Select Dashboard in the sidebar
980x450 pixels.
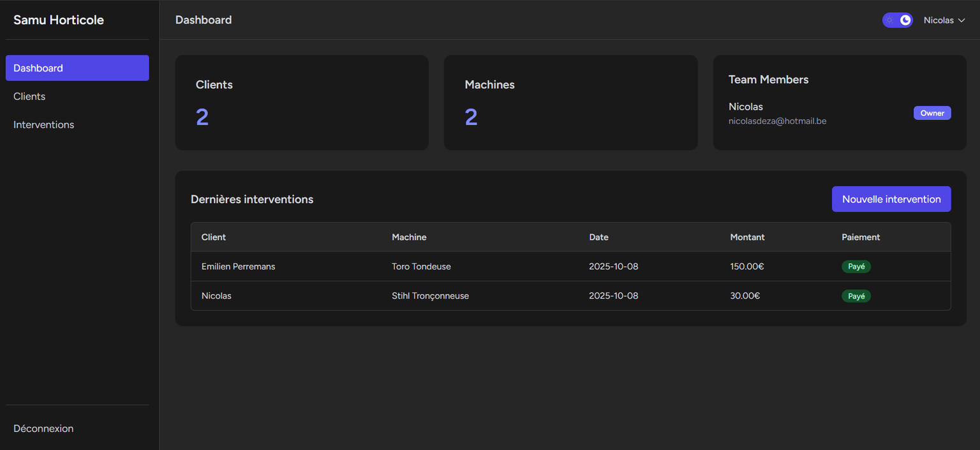pyautogui.click(x=77, y=68)
